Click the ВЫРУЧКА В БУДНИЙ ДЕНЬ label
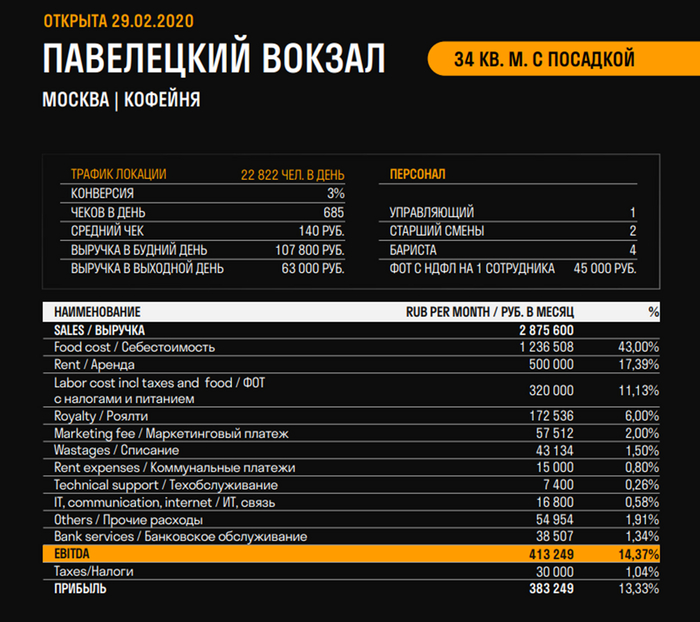Image resolution: width=700 pixels, height=622 pixels. pos(139,250)
